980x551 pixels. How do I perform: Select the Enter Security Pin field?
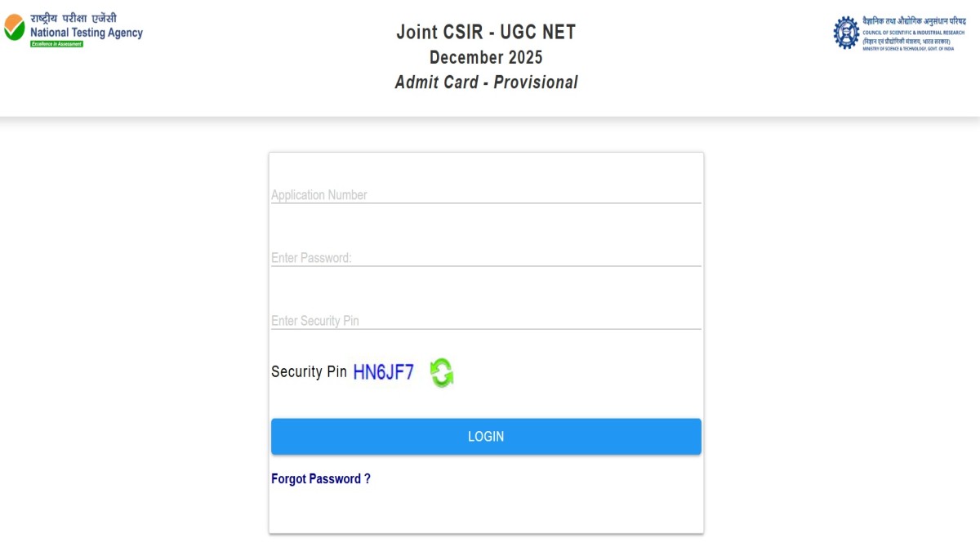click(x=486, y=320)
